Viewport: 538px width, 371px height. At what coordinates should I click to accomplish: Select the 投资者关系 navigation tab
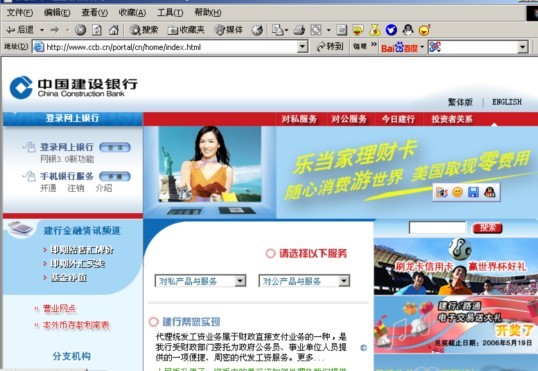click(x=452, y=119)
